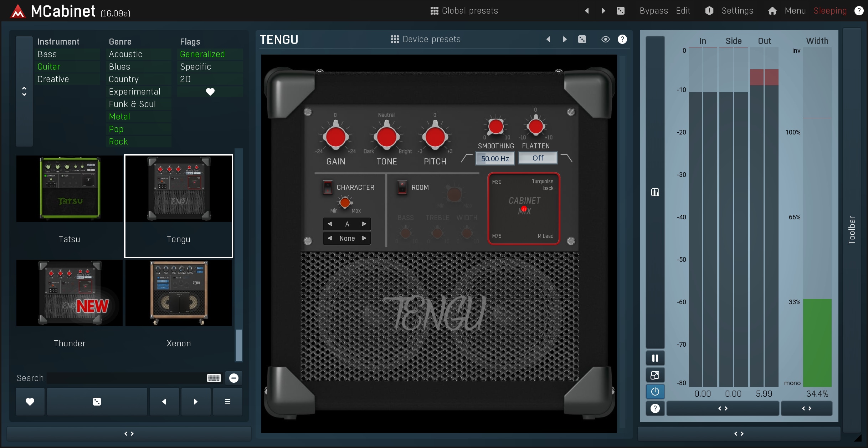Click the favorite heart button below browser

pyautogui.click(x=30, y=402)
